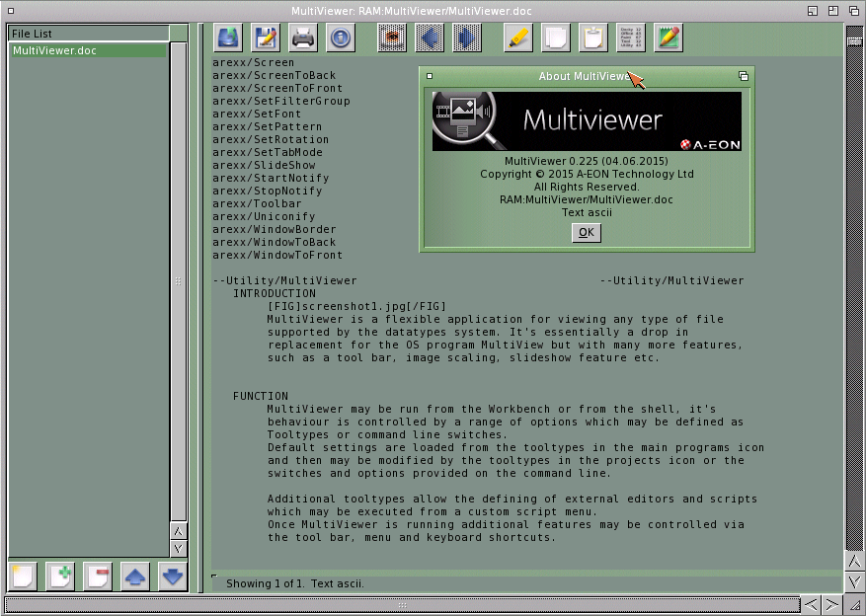Image resolution: width=866 pixels, height=616 pixels.
Task: Click the main window right vertical scrollbar
Action: (855, 287)
